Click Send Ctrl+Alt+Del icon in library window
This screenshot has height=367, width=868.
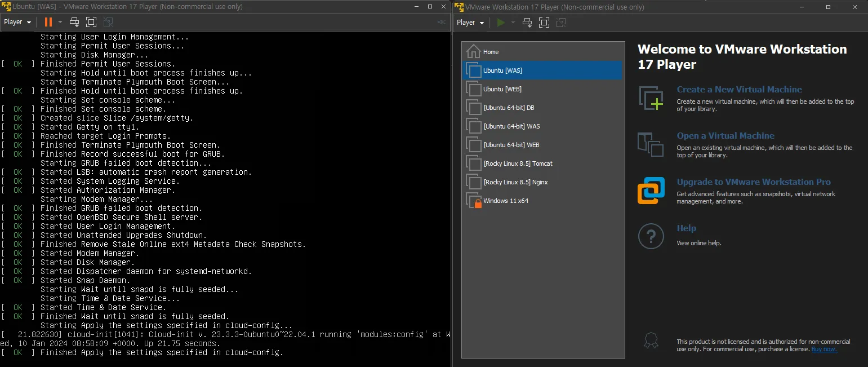coord(527,23)
